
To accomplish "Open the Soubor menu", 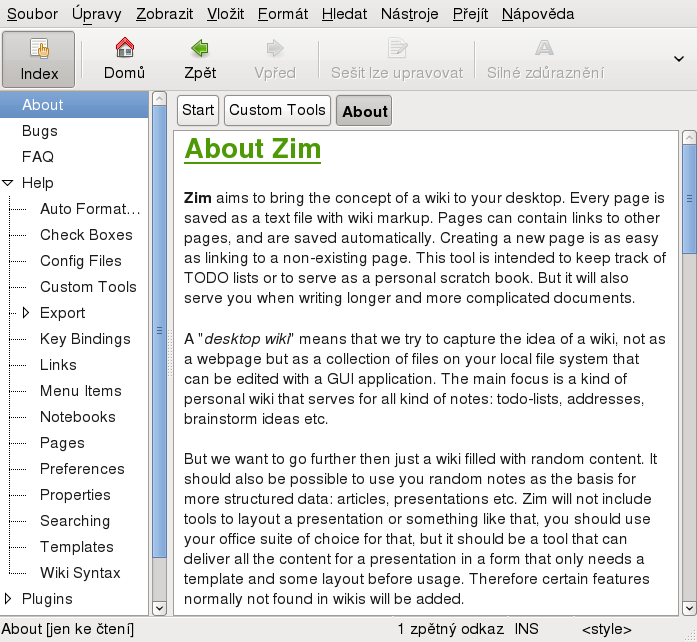I will tap(32, 14).
